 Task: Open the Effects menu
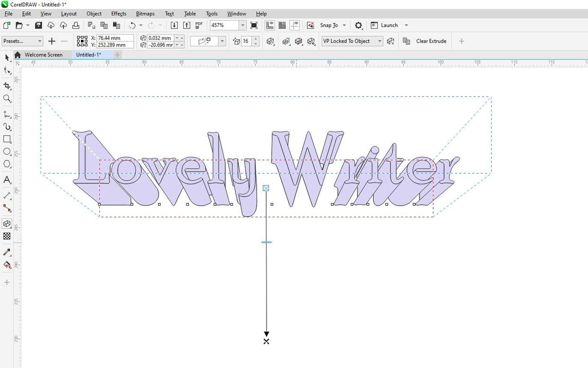click(x=118, y=13)
